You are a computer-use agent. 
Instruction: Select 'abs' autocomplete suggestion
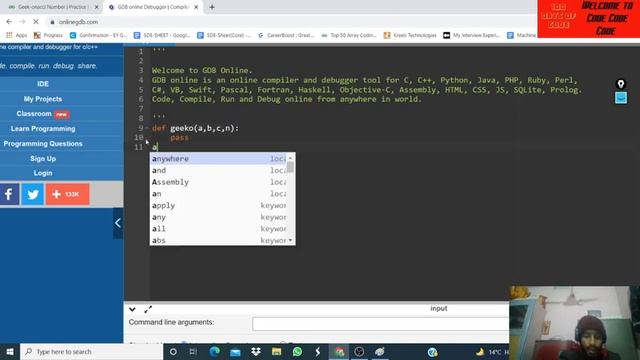pos(219,240)
